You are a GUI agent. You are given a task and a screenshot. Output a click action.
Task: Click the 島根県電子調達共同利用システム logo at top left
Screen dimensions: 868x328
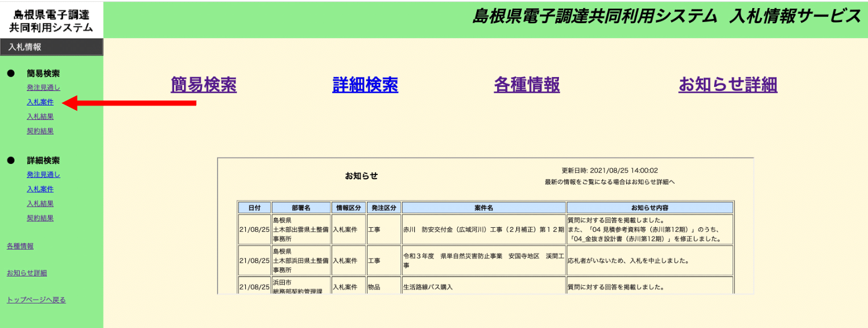pyautogui.click(x=52, y=20)
